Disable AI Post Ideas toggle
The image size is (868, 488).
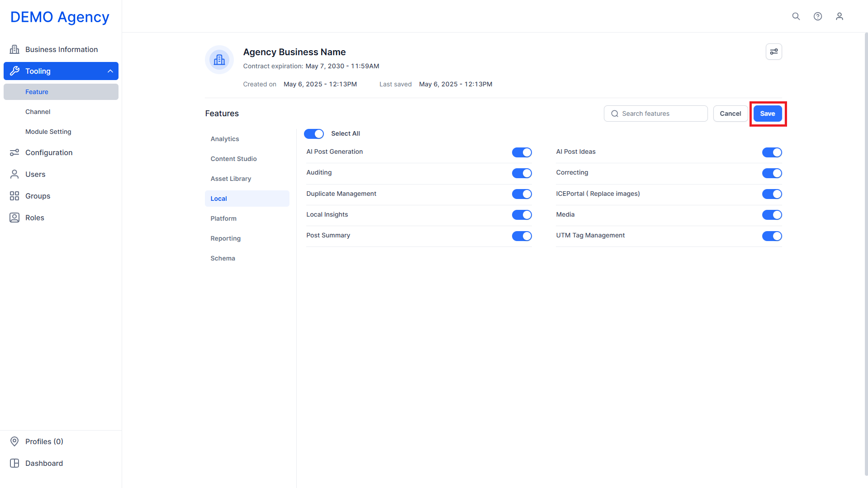click(x=772, y=152)
